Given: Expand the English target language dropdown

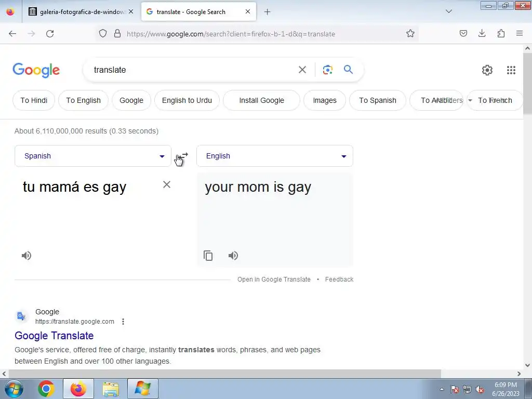Looking at the screenshot, I should (274, 156).
